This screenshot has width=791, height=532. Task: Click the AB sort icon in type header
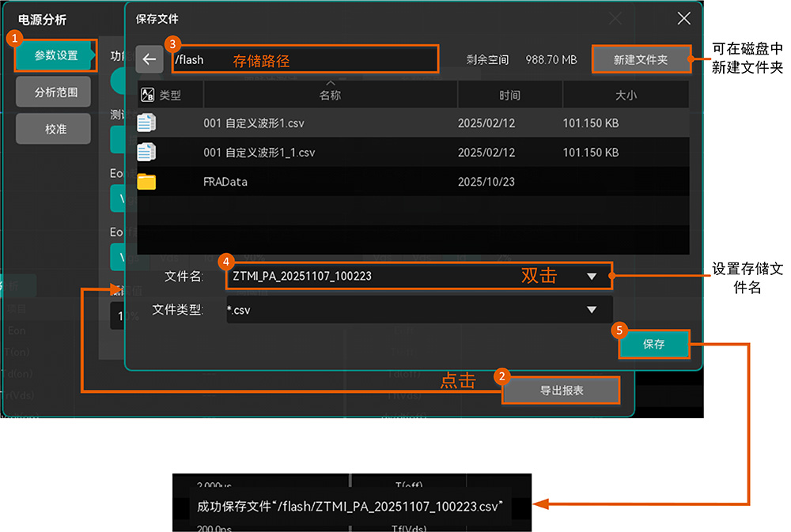tap(147, 95)
